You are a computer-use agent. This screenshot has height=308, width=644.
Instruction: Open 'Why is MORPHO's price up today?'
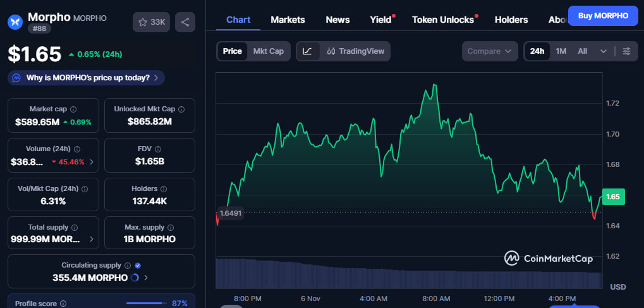(87, 78)
